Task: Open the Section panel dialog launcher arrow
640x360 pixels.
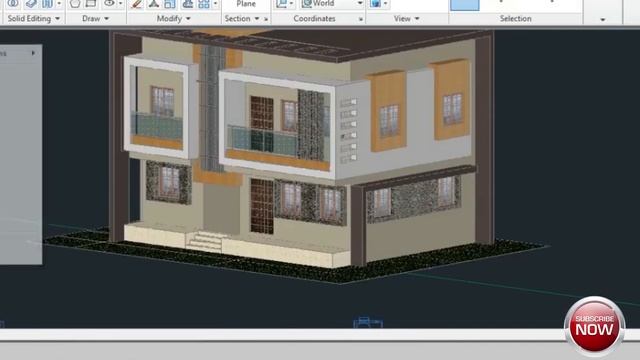Action: coord(266,19)
